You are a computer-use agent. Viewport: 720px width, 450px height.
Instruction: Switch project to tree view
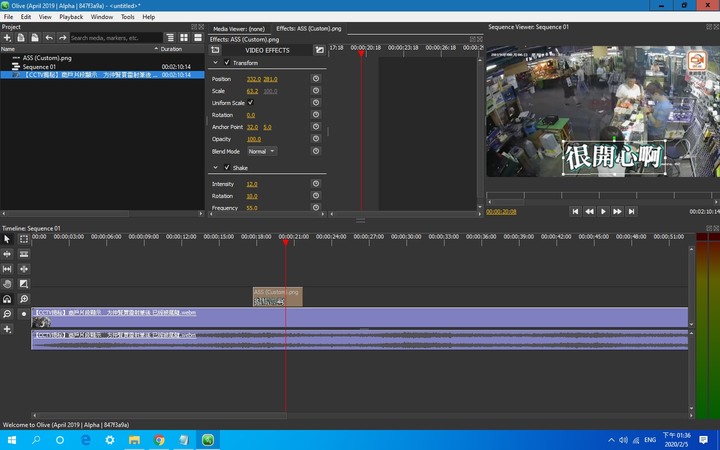pyautogui.click(x=170, y=38)
